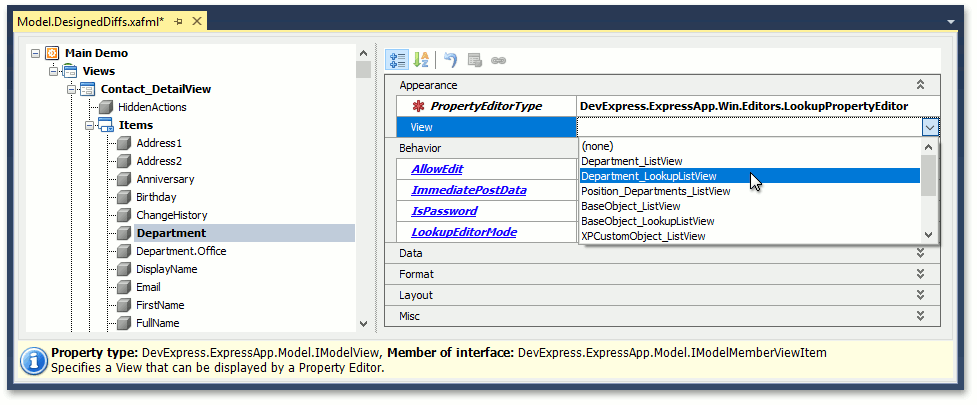Click the Undo arrow toolbar icon
Viewport: 977px width, 405px height.
coord(450,60)
